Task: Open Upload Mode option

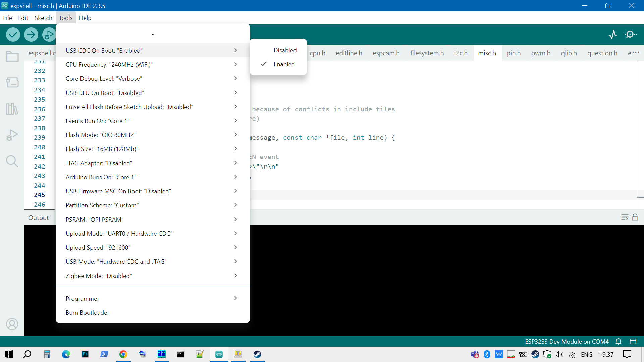Action: click(153, 233)
